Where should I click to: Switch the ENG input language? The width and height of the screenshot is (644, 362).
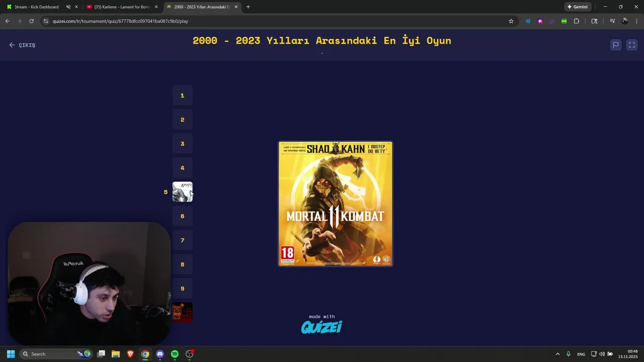(x=581, y=354)
